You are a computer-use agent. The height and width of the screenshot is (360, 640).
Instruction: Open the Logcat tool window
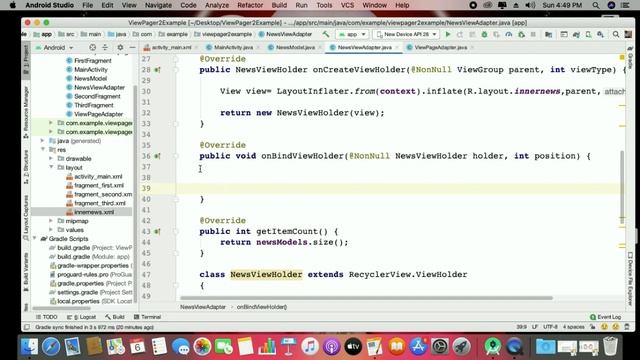click(x=82, y=317)
